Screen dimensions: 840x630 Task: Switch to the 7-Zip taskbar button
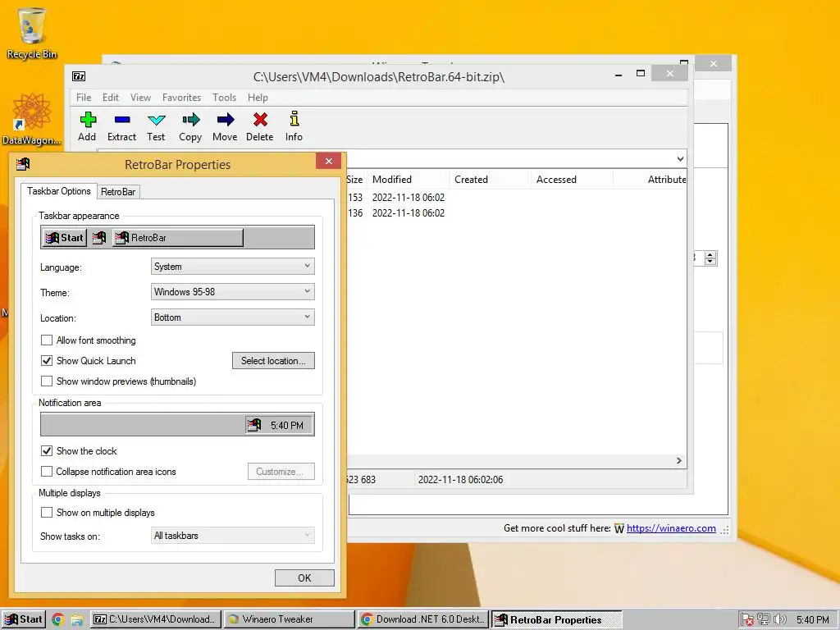(x=155, y=620)
